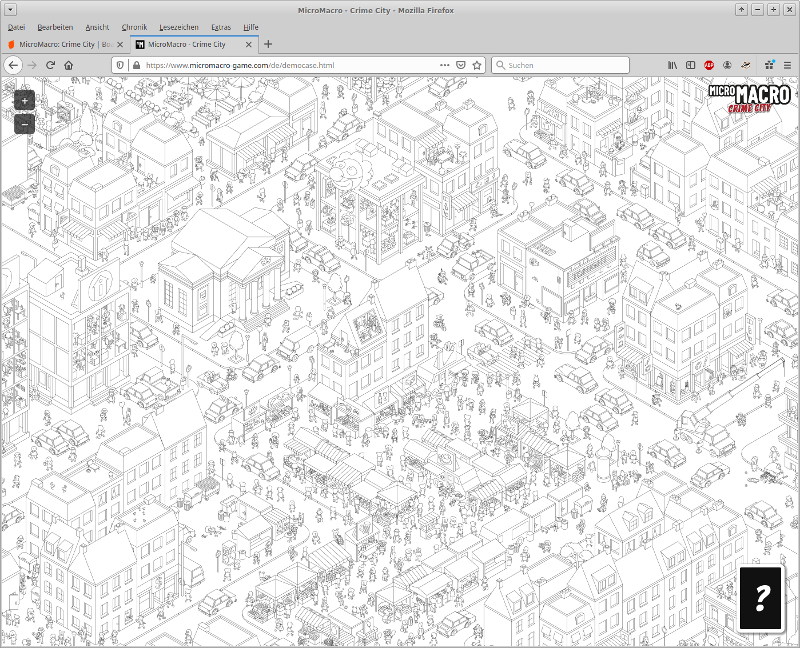Screen dimensions: 800x648
Task: Maximize the Firefox window
Action: (x=773, y=10)
